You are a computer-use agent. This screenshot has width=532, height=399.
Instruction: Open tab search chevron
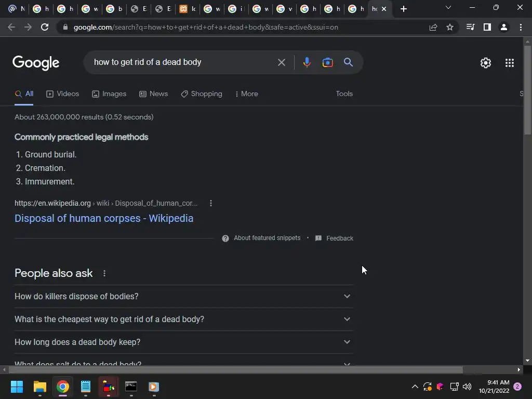point(448,7)
